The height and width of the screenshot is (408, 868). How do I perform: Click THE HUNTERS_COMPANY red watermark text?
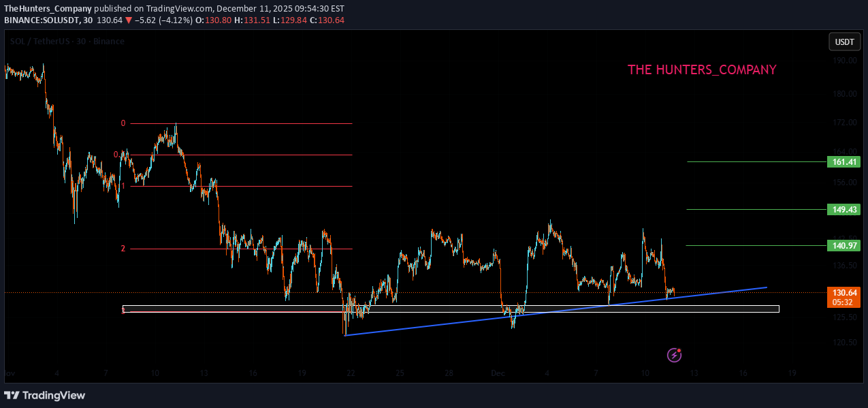tap(701, 70)
